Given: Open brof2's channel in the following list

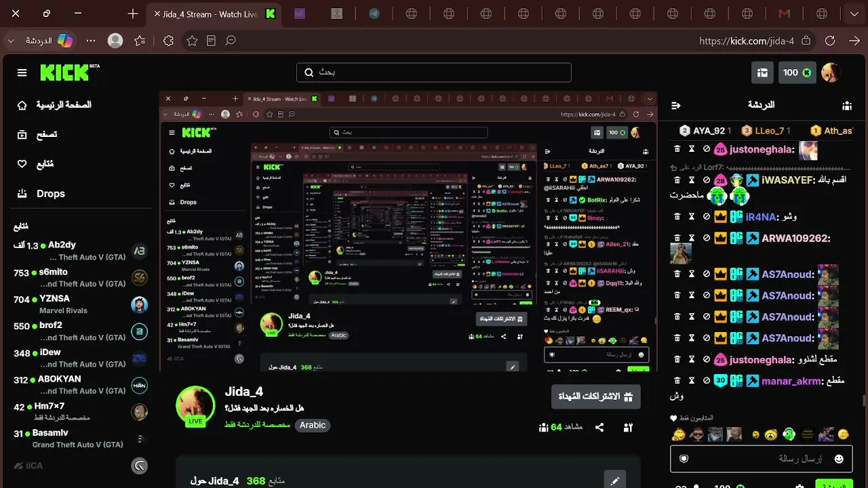Looking at the screenshot, I should click(x=80, y=331).
